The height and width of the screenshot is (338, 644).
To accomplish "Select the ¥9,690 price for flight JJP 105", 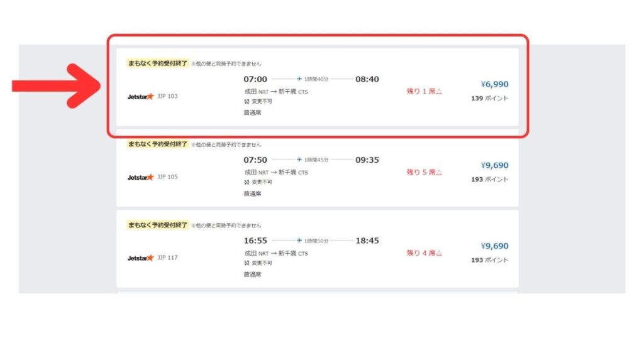I will [494, 165].
